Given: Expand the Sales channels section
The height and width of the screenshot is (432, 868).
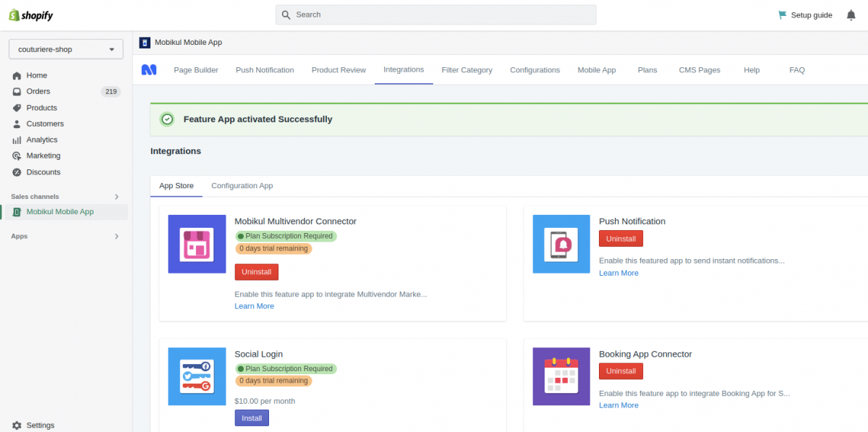Looking at the screenshot, I should coord(117,197).
